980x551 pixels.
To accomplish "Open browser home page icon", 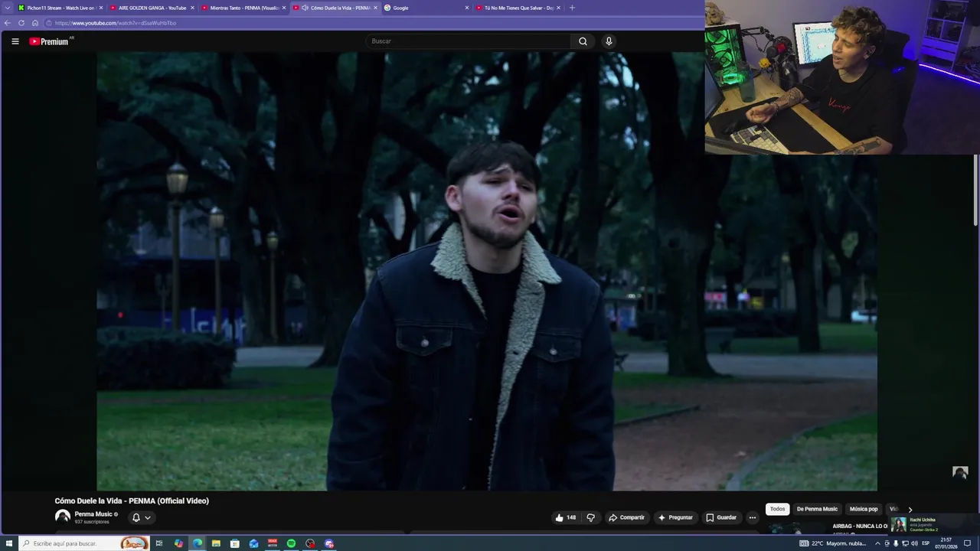I will click(x=34, y=23).
